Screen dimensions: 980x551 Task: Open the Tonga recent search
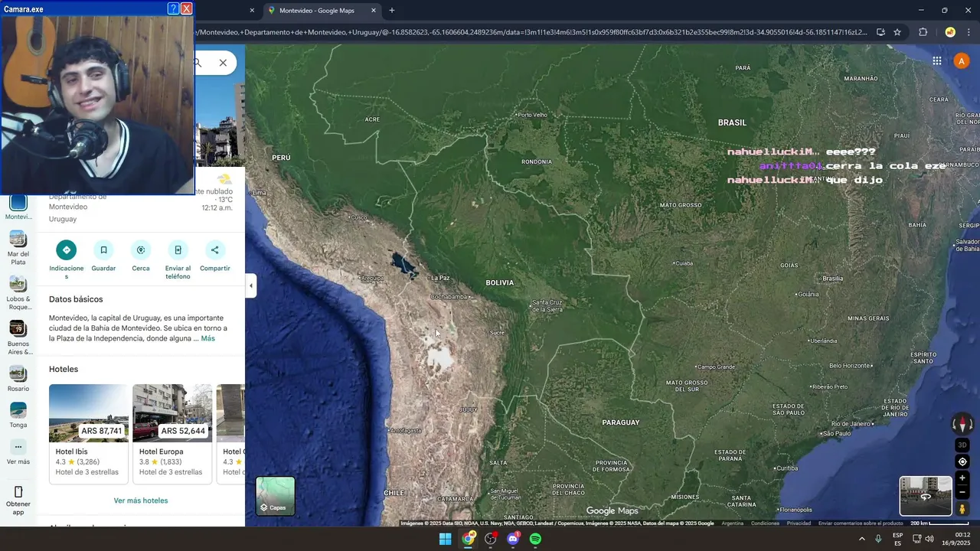coord(18,415)
